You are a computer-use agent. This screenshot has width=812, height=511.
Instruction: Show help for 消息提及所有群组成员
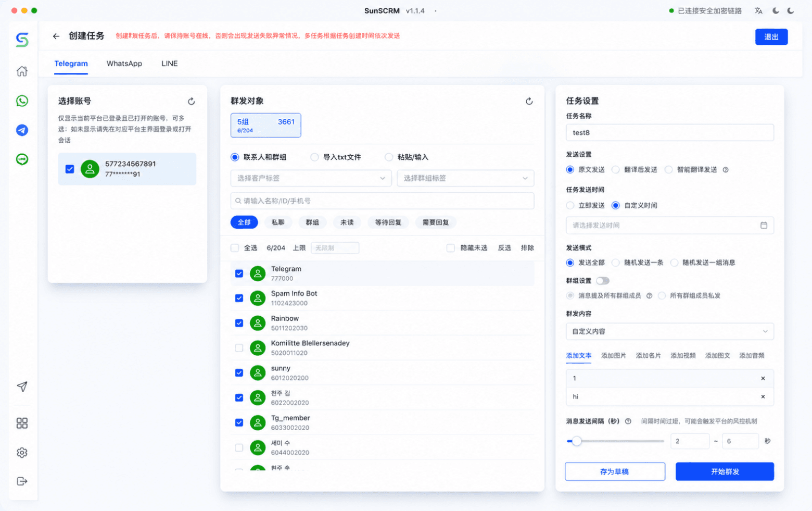tap(649, 296)
